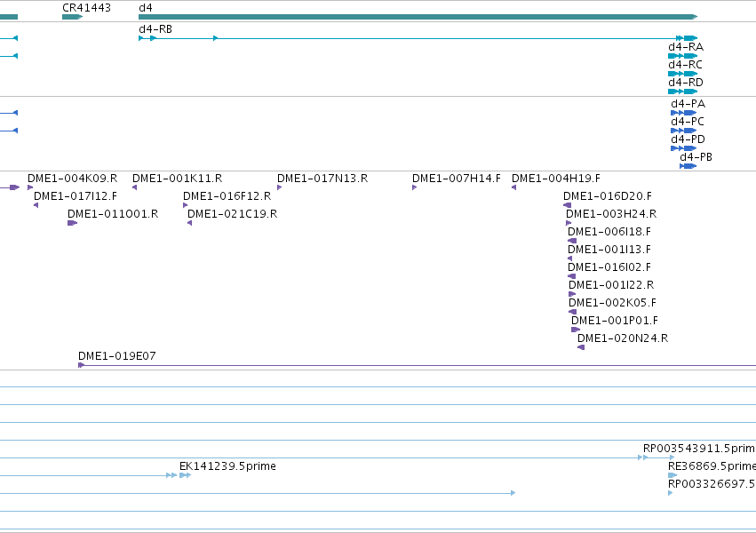Select the d4-RD transcript
Screen dimensions: 756x533
tap(683, 91)
